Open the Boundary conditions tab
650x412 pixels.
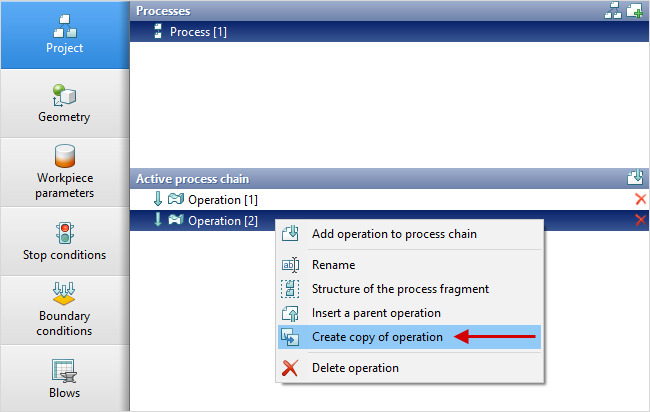pyautogui.click(x=65, y=310)
